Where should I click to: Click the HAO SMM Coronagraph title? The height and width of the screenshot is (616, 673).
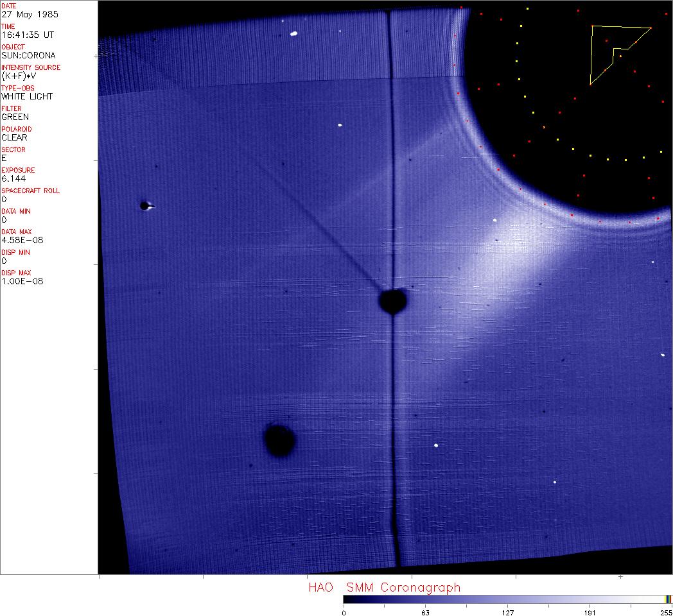384,587
